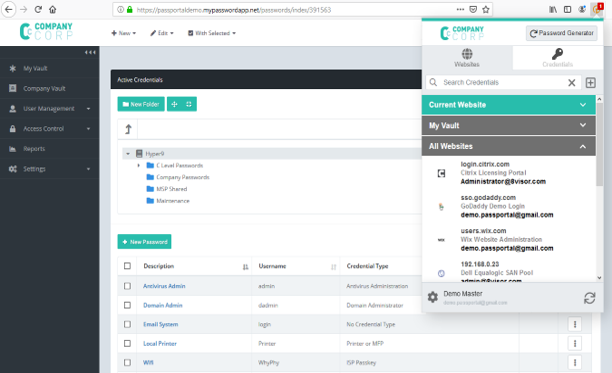Screen dimensions: 612x373
Task: Open the Local Printer row three-dot menu
Action: pyautogui.click(x=575, y=343)
